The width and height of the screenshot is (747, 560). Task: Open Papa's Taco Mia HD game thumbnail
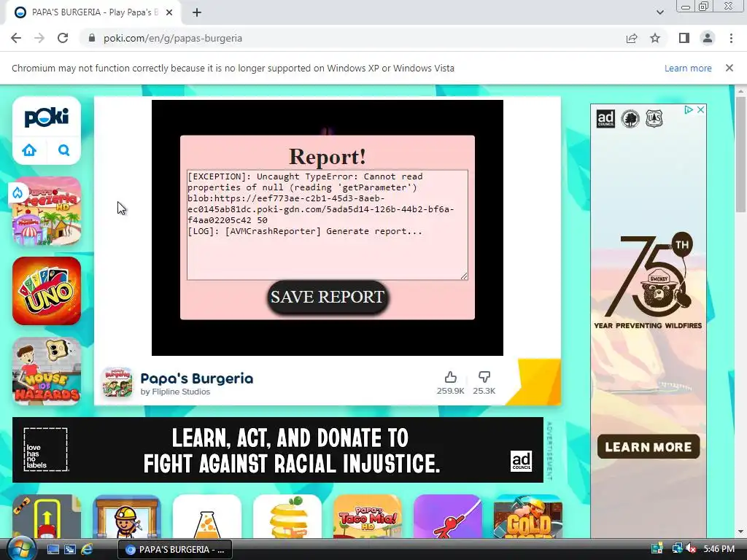(368, 517)
